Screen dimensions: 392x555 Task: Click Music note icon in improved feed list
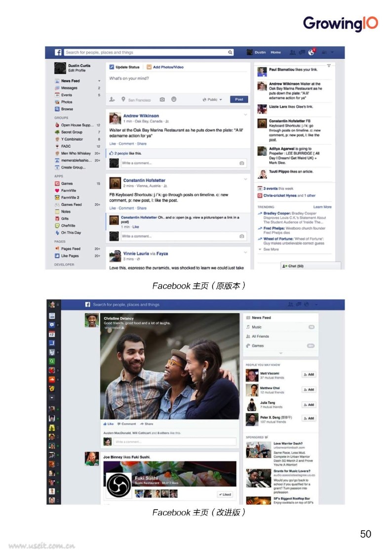[248, 327]
